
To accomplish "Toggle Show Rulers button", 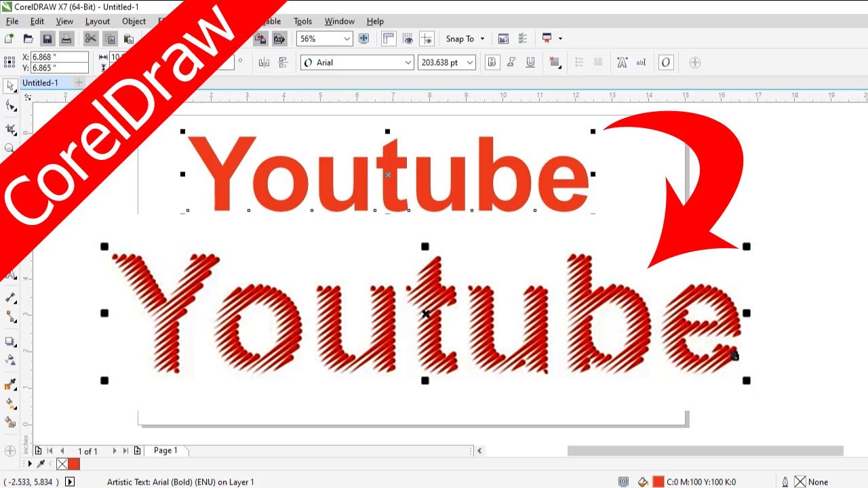I will (389, 39).
